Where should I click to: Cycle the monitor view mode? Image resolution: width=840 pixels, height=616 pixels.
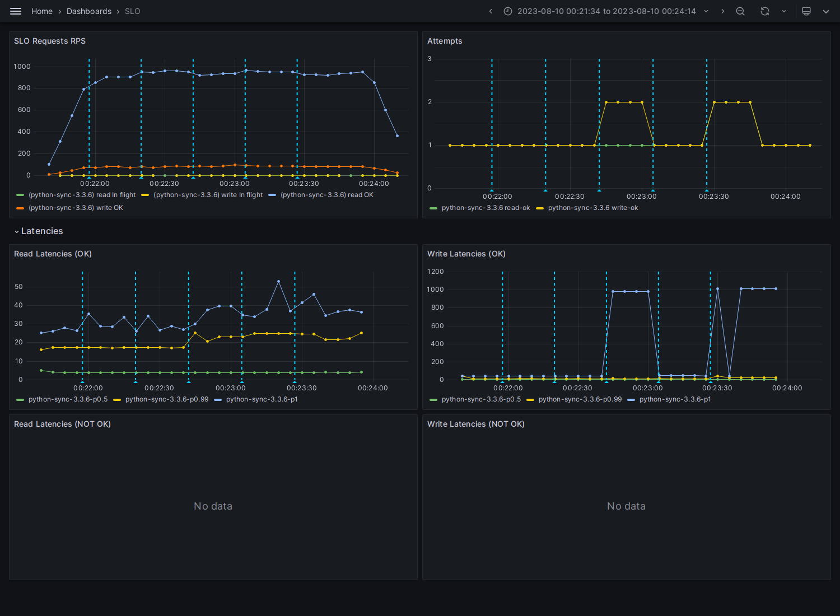pyautogui.click(x=806, y=11)
